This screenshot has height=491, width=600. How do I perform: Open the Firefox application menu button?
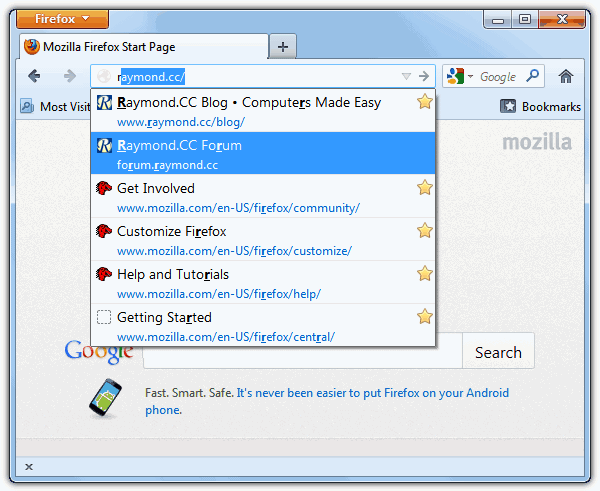(x=62, y=19)
